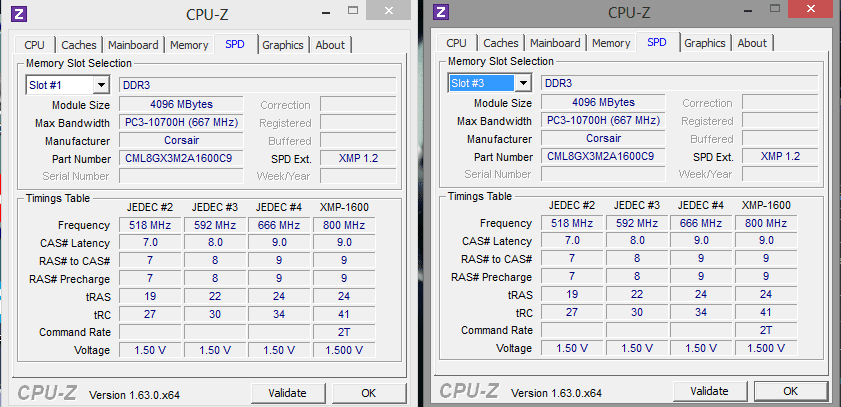Switch to Memory tab in left window
Viewport: 841px width, 407px height.
pos(189,45)
